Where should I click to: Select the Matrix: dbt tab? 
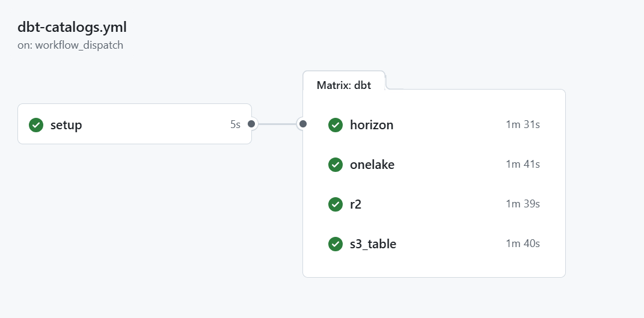pyautogui.click(x=344, y=85)
